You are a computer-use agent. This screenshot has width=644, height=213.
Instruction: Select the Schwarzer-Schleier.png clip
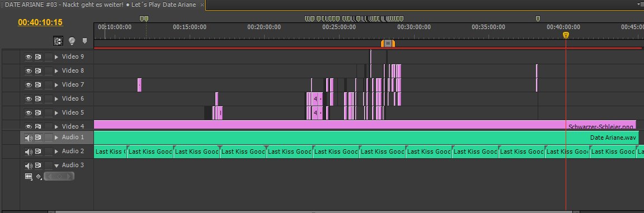[x=365, y=125]
